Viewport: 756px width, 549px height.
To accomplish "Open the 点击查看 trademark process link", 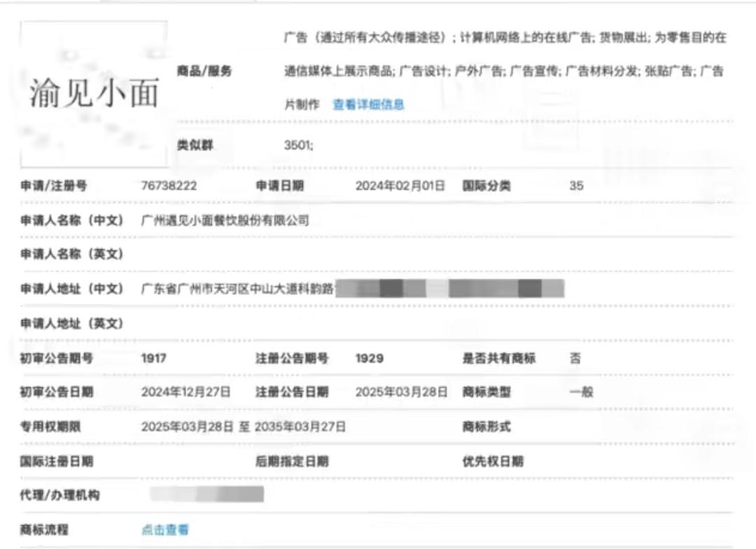I will pos(165,529).
